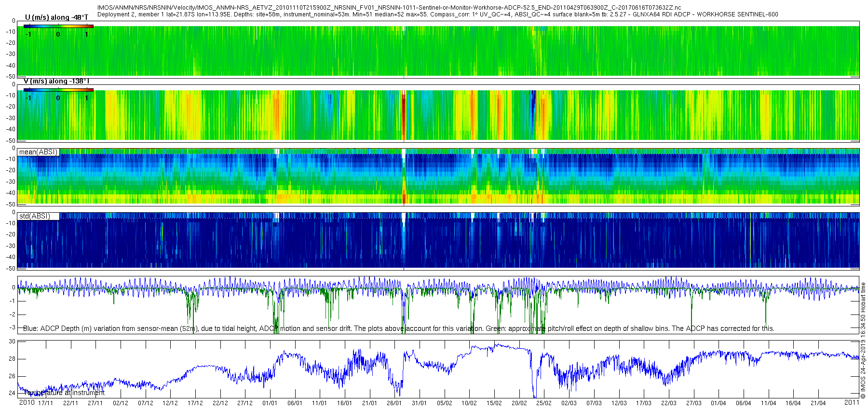
Task: Click the IMOS file path title line
Action: pyautogui.click(x=389, y=8)
